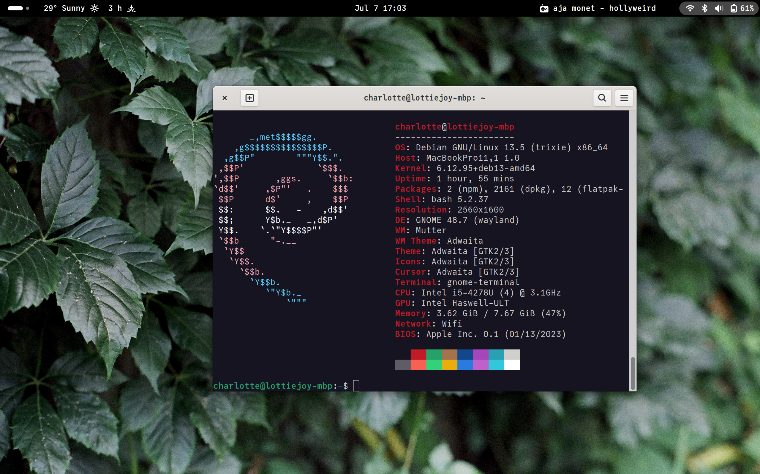This screenshot has width=760, height=474.
Task: Click the 'Kernel: 6.12.95+deb13-amd64' line
Action: click(x=465, y=168)
